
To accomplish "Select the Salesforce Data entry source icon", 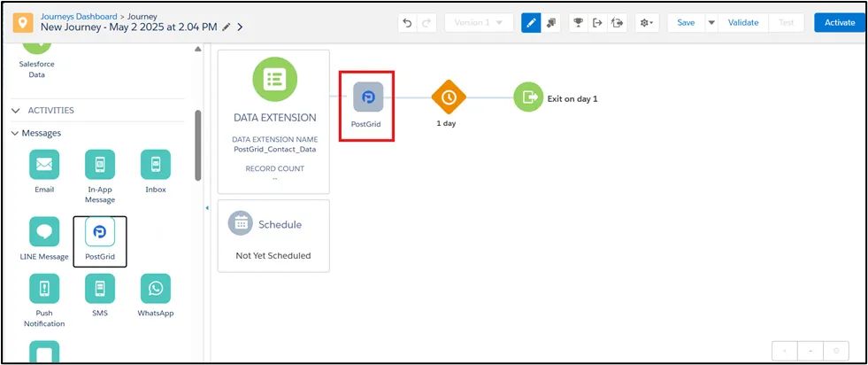I will pos(37,50).
